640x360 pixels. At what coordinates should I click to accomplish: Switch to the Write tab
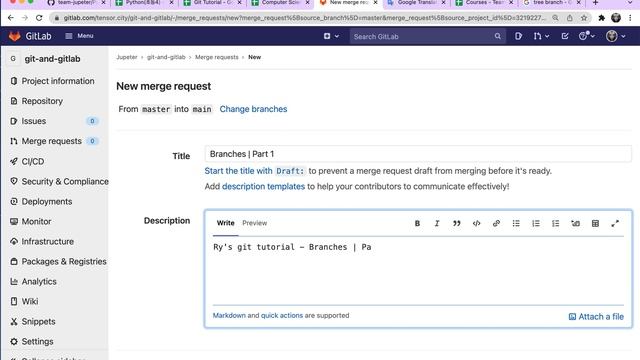[225, 223]
